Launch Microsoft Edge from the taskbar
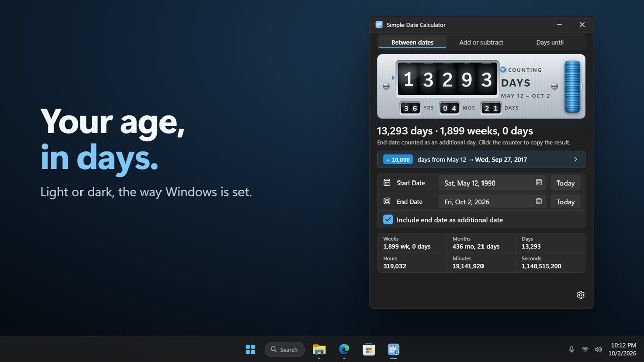644x362 pixels. (344, 349)
